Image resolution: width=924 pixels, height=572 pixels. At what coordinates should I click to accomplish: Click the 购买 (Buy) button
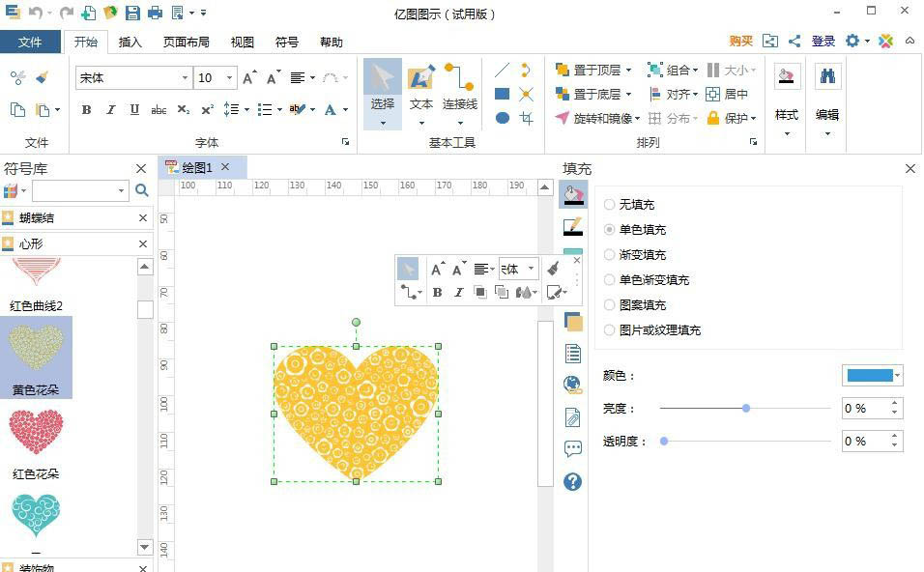[x=739, y=42]
